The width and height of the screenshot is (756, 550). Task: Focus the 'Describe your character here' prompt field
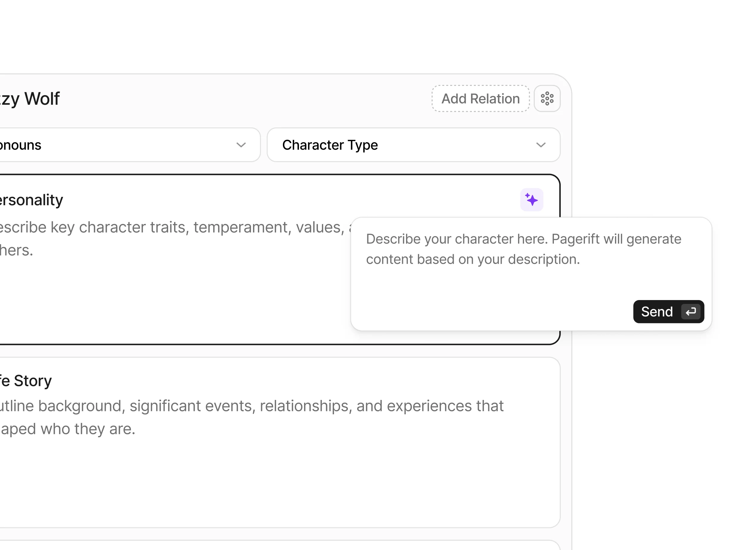(523, 249)
